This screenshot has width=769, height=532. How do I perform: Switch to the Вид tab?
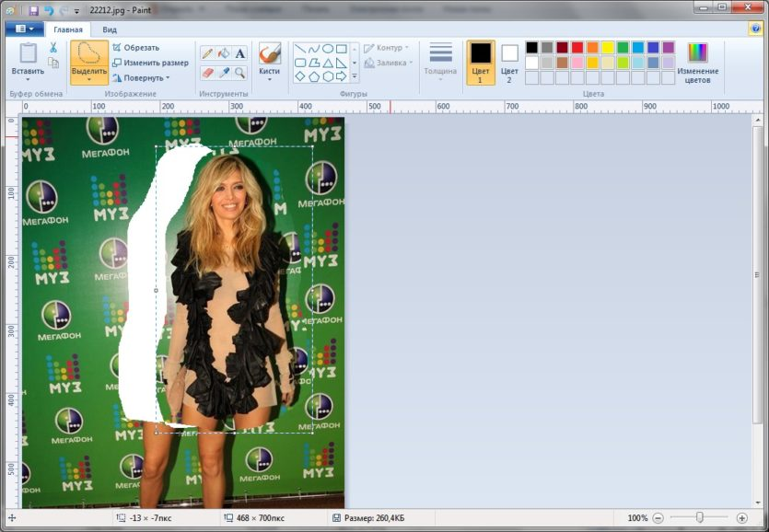point(109,29)
